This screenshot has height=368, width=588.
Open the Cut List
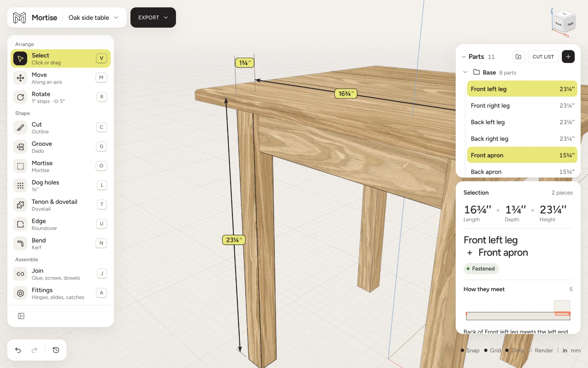[x=543, y=57]
